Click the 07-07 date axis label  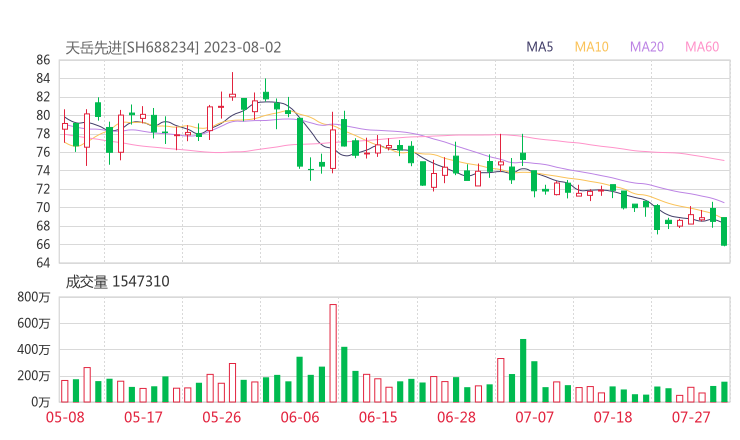(x=535, y=417)
